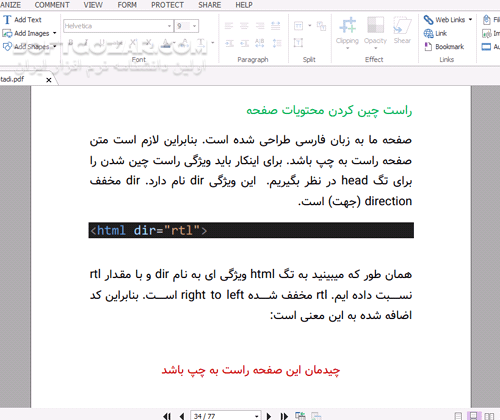Open the HELP ribbon tab
Image resolution: width=500 pixels, height=420 pixels.
click(x=244, y=5)
